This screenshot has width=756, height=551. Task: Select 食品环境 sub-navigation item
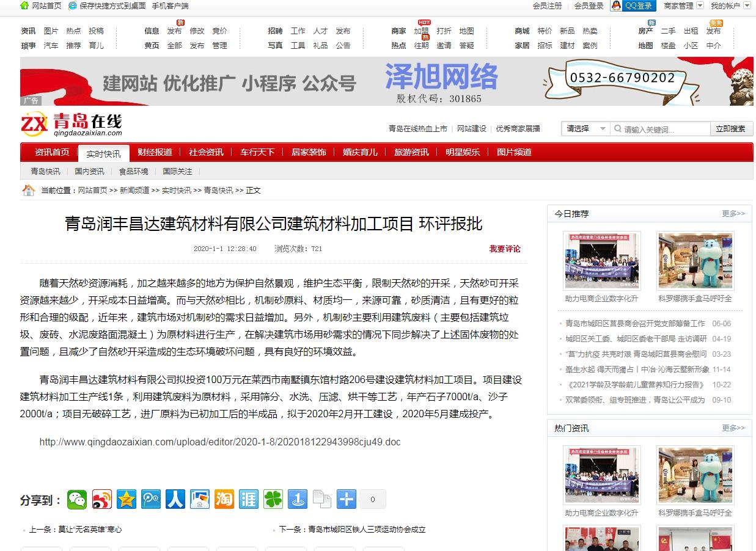pos(134,171)
